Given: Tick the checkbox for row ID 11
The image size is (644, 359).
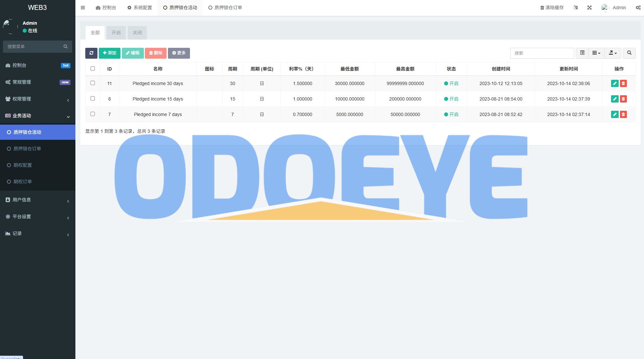Looking at the screenshot, I should tap(93, 83).
